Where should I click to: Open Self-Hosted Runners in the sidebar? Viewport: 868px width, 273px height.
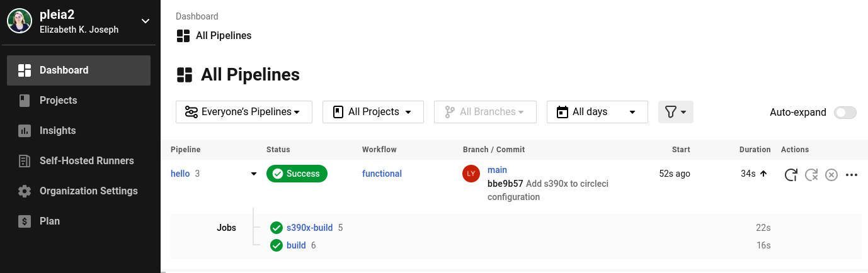click(86, 161)
